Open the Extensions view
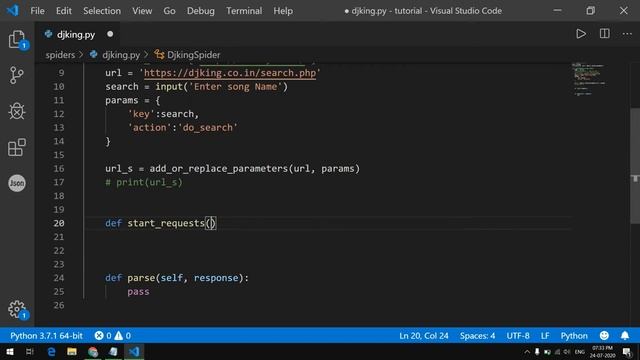Screen dimensions: 640x360 coord(17,147)
